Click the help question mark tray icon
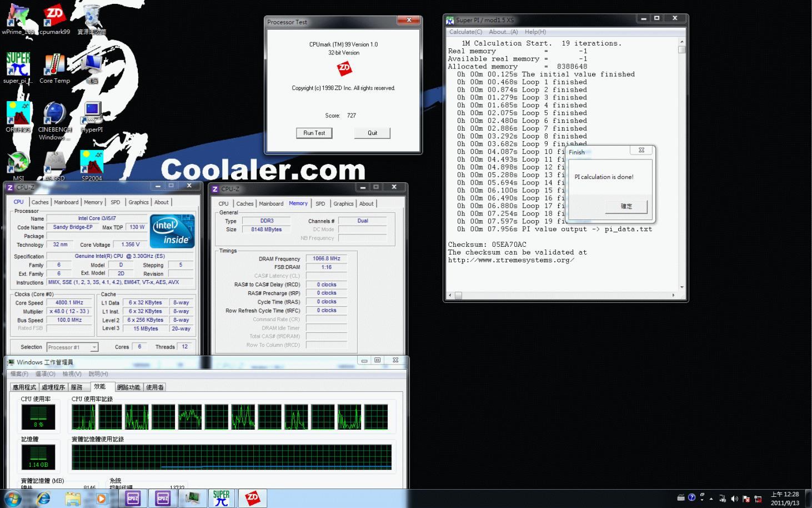Screen dimensions: 812x508 691,498
